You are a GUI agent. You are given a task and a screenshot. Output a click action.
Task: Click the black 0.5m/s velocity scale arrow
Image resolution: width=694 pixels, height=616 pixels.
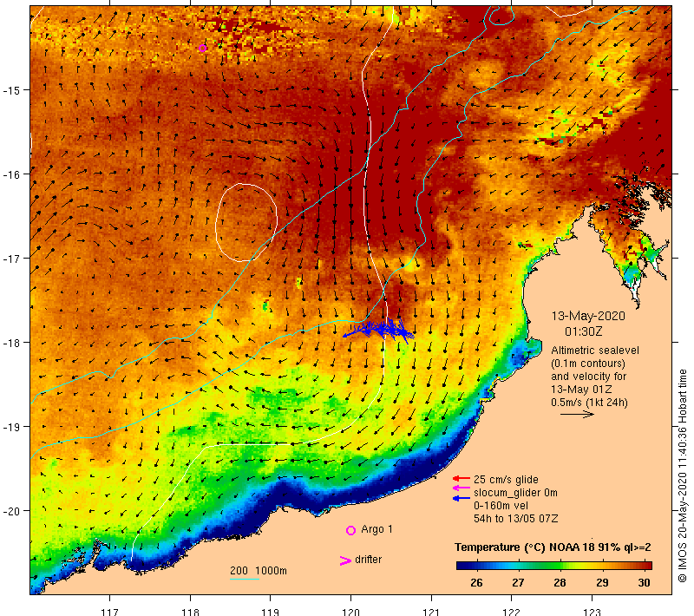click(x=577, y=414)
